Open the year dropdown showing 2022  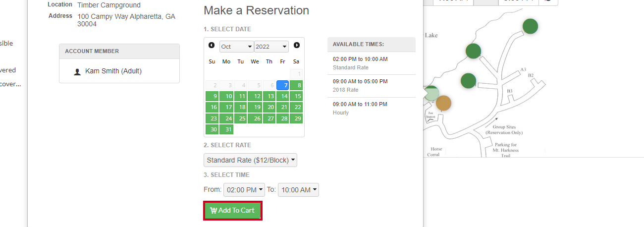tap(271, 47)
